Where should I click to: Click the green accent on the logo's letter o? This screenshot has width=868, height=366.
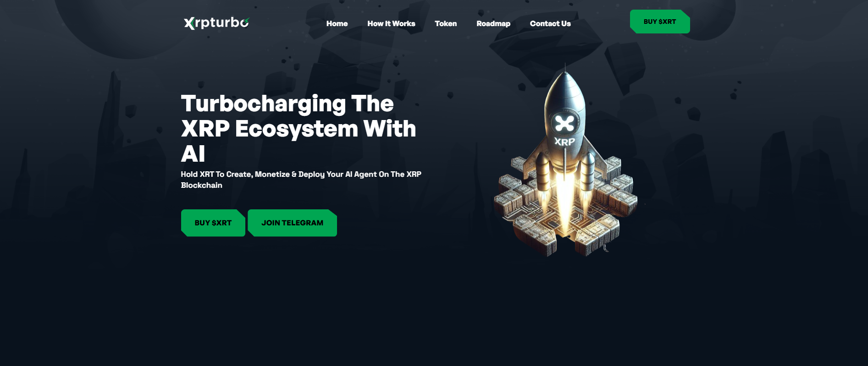pos(246,20)
